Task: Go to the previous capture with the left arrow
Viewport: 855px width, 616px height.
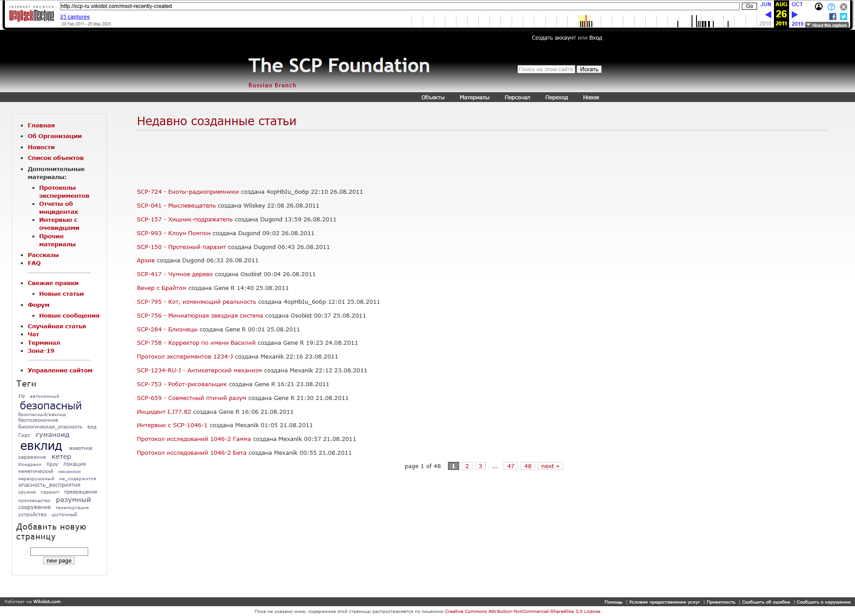Action: pyautogui.click(x=768, y=14)
